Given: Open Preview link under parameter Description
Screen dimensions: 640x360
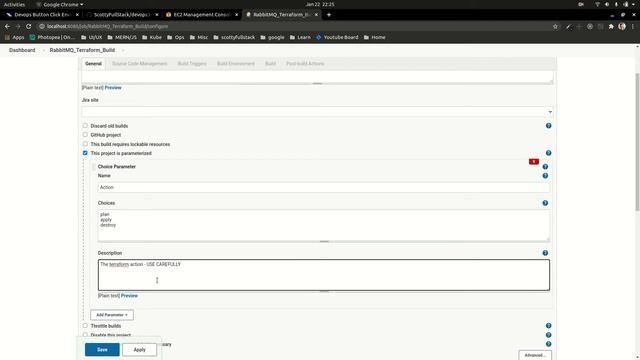Looking at the screenshot, I should [x=129, y=296].
